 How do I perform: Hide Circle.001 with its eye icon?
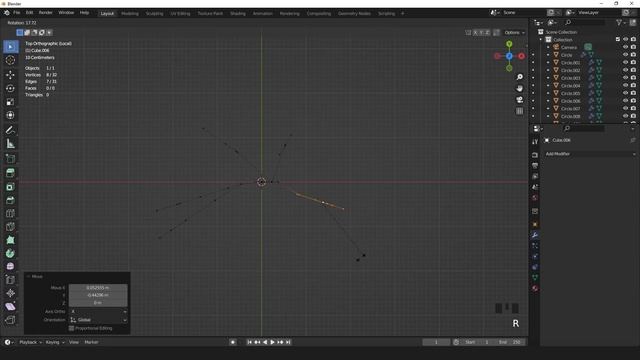click(625, 62)
